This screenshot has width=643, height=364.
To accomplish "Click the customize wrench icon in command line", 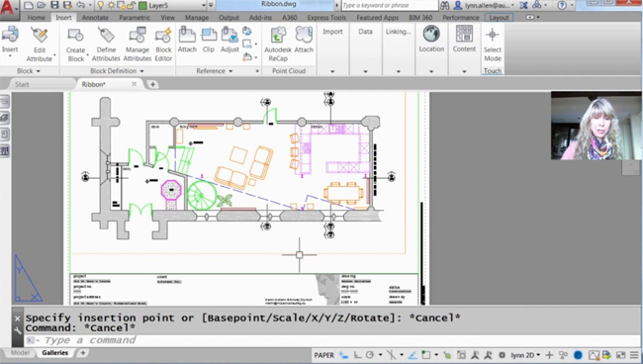I will click(17, 330).
